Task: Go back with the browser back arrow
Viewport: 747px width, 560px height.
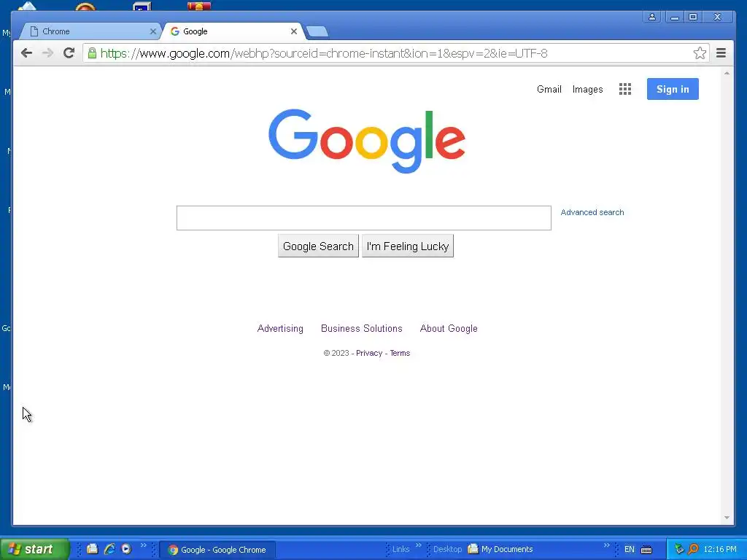Action: coord(27,52)
